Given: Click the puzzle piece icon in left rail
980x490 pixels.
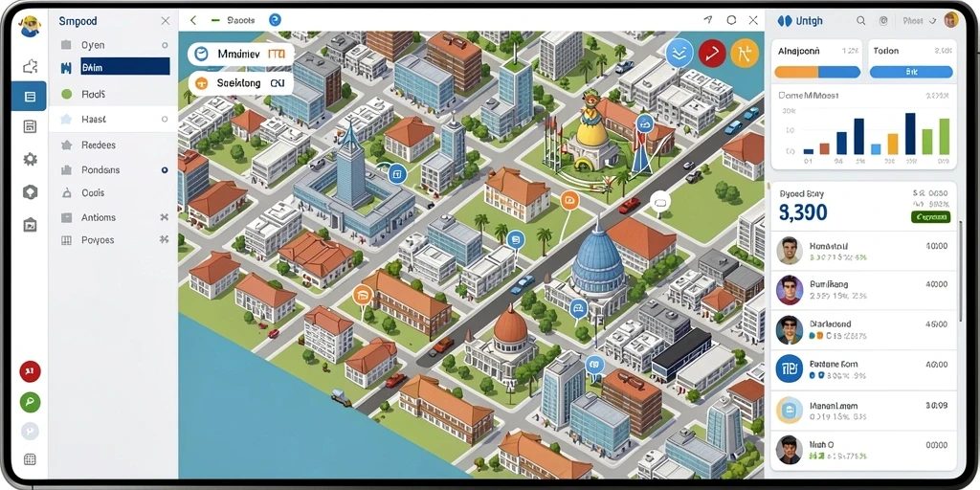Looking at the screenshot, I should pyautogui.click(x=30, y=66).
